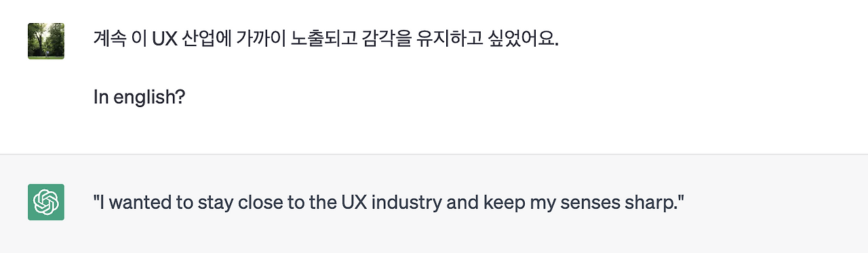The image size is (868, 253).
Task: Click the green ChatGPT logo icon
Action: [46, 202]
